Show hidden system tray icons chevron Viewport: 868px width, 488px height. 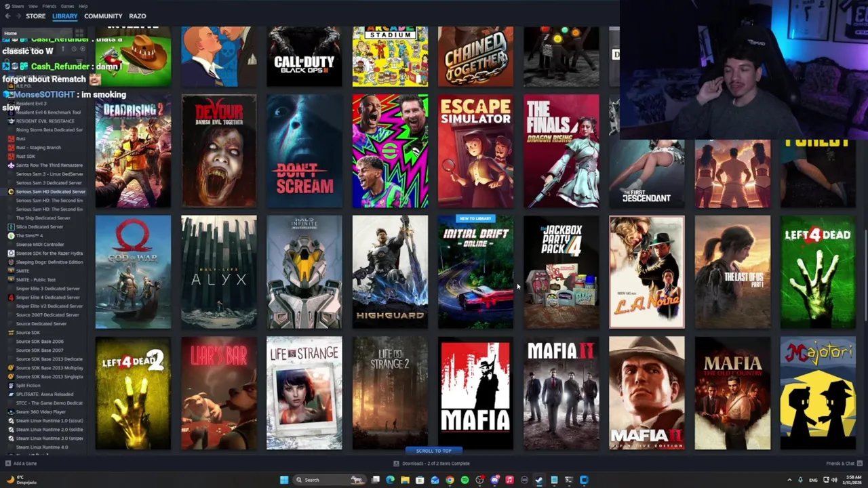tap(789, 480)
